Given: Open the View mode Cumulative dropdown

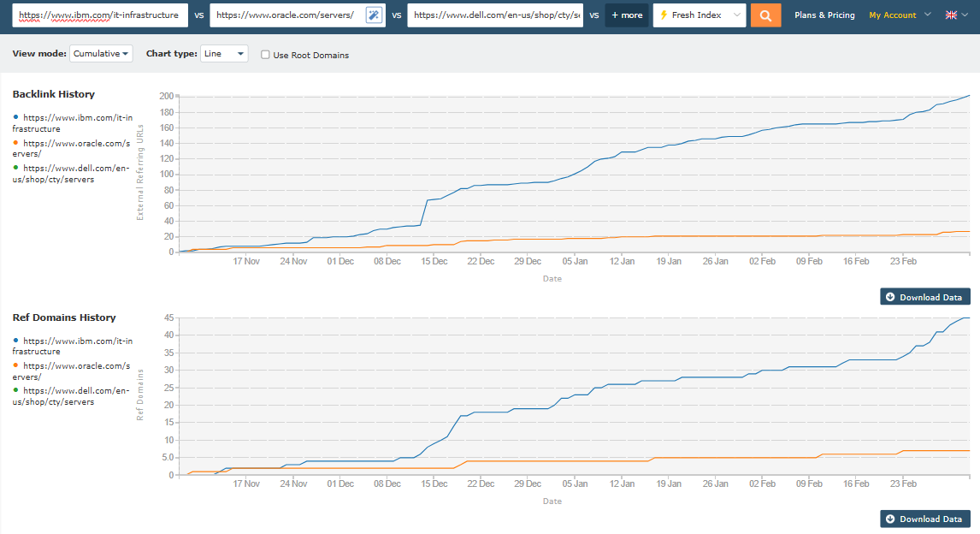Looking at the screenshot, I should point(101,53).
